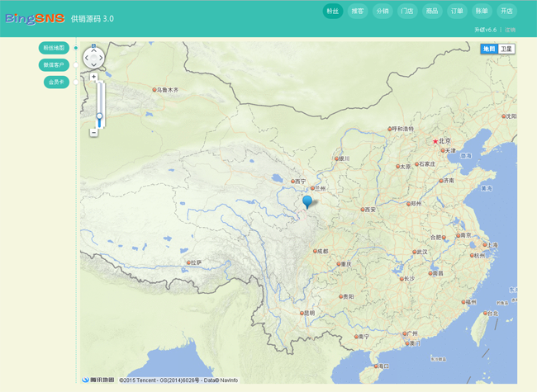Click the BingSNS logo

click(x=35, y=18)
